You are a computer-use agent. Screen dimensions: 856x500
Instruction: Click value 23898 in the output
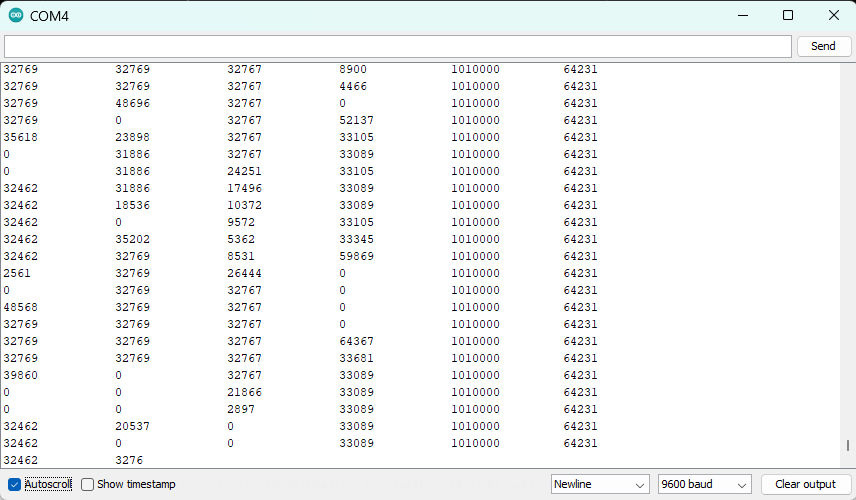tap(132, 137)
